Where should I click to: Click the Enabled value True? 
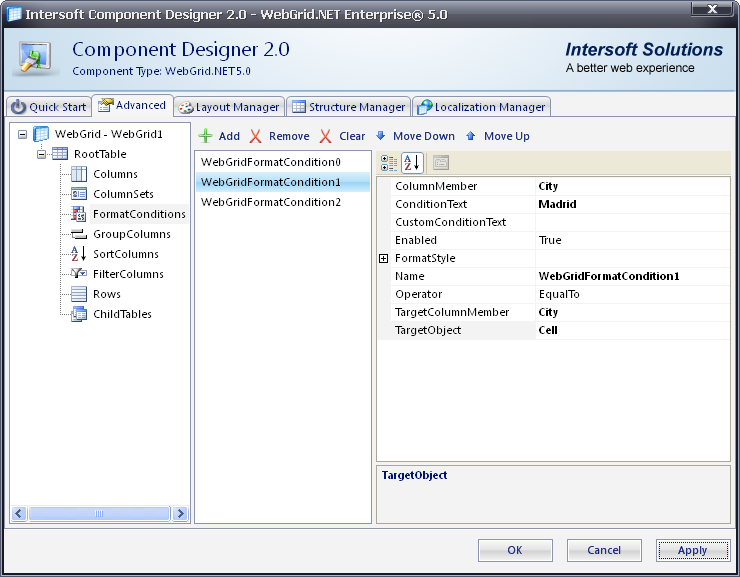point(632,240)
